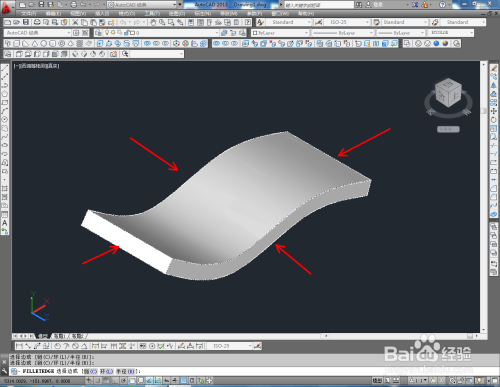This screenshot has height=387, width=500.
Task: Open table style Standard dropdown
Action: 405,22
